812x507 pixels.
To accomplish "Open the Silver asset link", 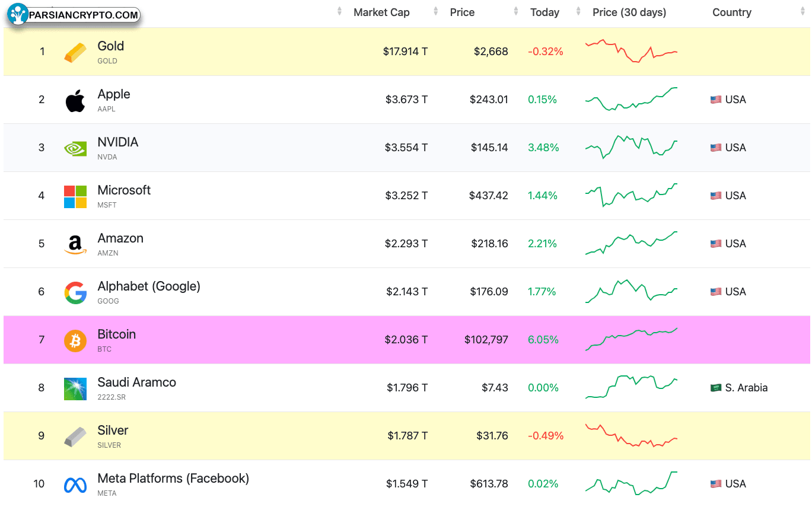I will coord(113,431).
